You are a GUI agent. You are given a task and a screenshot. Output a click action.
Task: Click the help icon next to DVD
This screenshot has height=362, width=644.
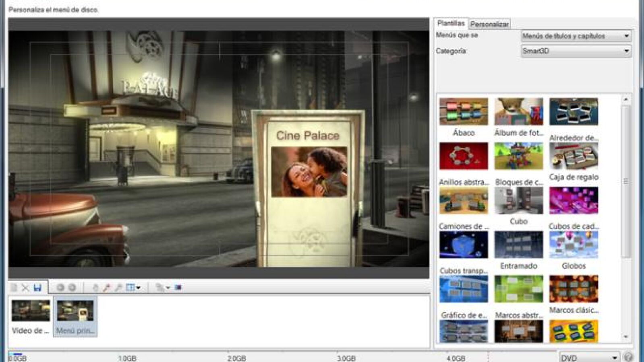point(628,357)
